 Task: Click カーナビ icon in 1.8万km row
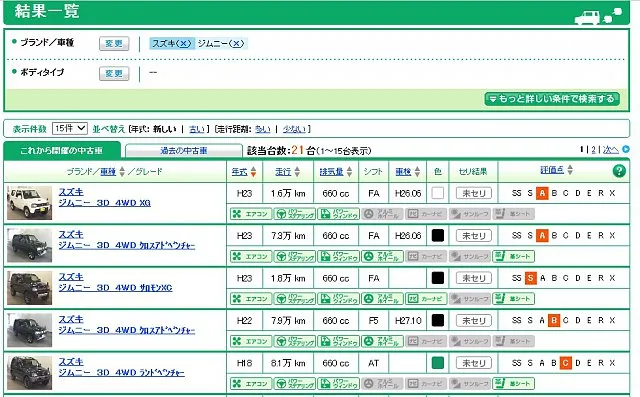[x=426, y=299]
